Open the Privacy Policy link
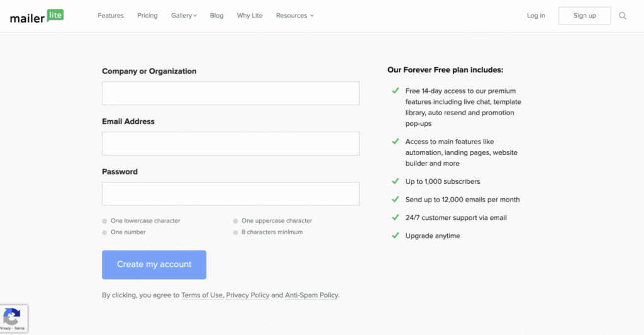The width and height of the screenshot is (644, 335). [248, 295]
